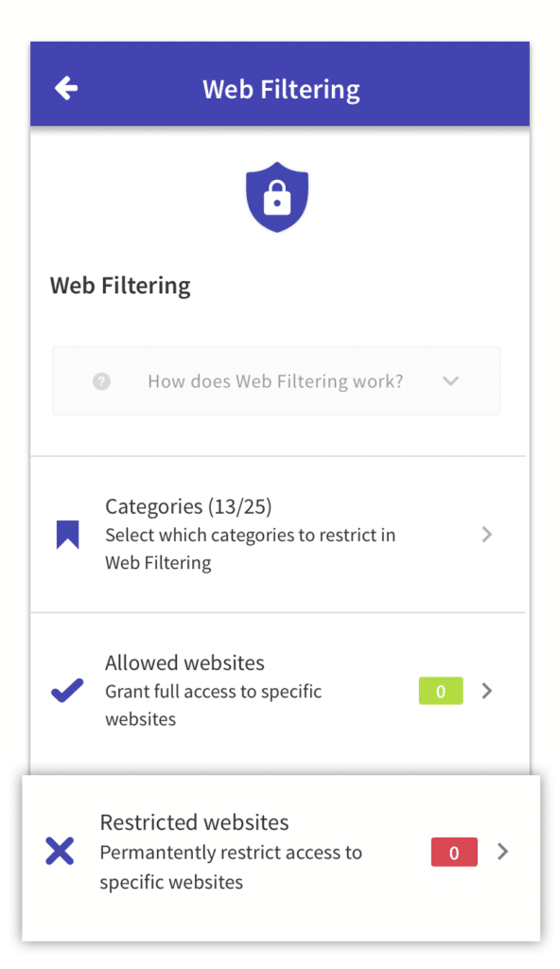
Task: Expand the Allowed websites entry via its chevron
Action: (x=486, y=691)
